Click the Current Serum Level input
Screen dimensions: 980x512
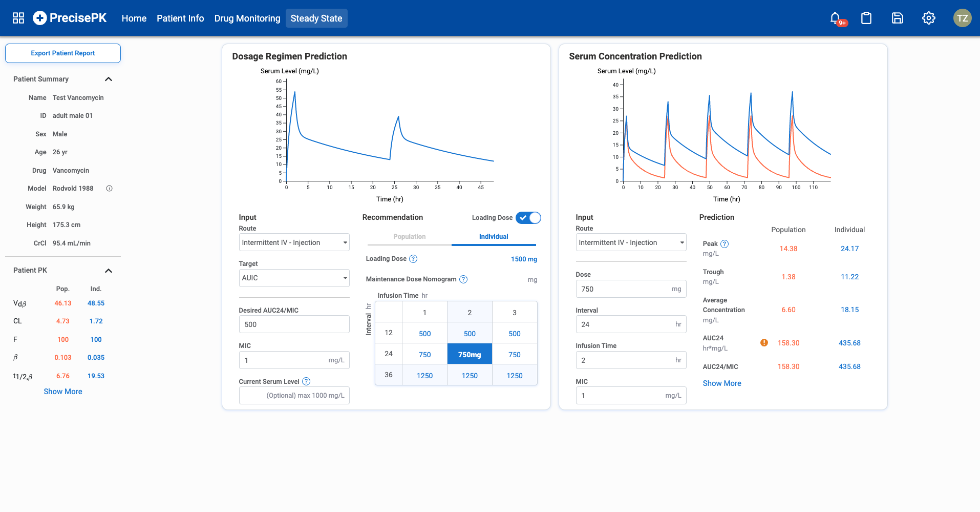click(x=294, y=396)
